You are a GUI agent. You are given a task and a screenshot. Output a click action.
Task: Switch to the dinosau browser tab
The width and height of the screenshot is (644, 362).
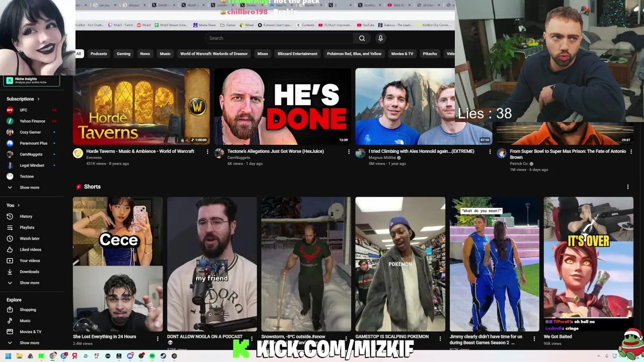pyautogui.click(x=135, y=5)
